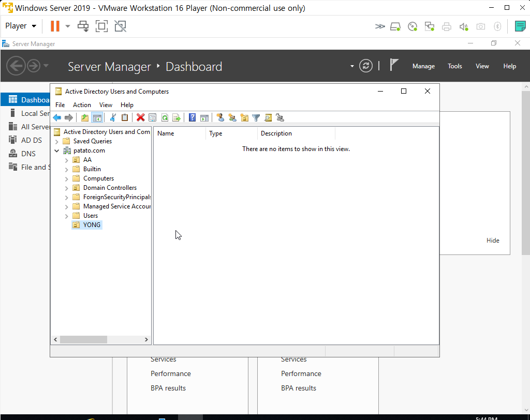This screenshot has width=530, height=420.
Task: Create a new organizational unit via toolbar icon
Action: pos(244,117)
